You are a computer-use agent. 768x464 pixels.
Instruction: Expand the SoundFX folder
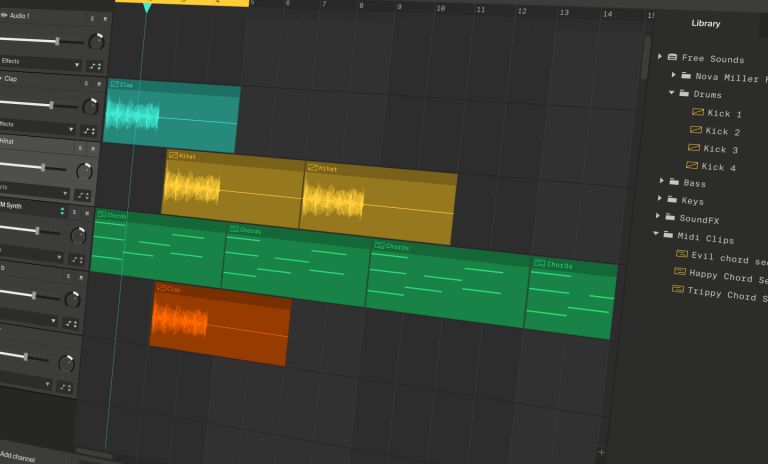tap(658, 216)
